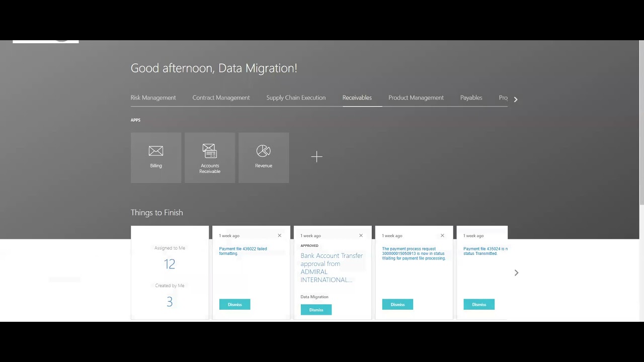Open the Revenue app tile
This screenshot has width=644, height=362.
pos(264,158)
